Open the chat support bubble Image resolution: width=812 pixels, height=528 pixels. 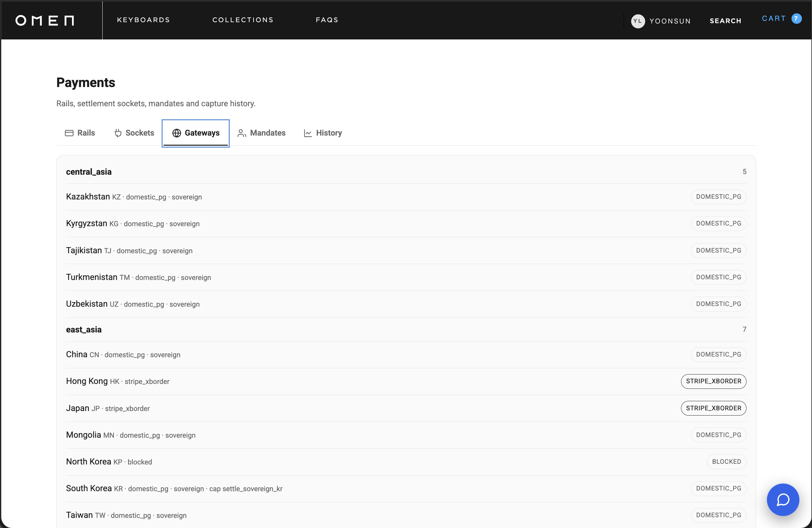pos(783,499)
